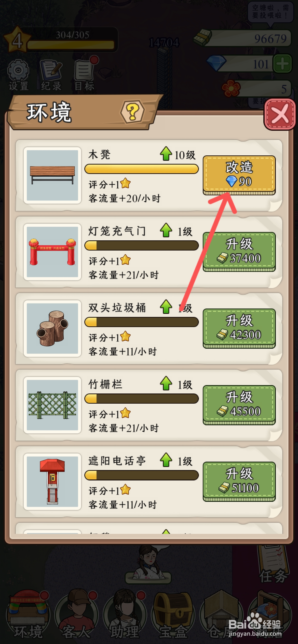298x644 pixels.
Task: Add diamonds with green plus button
Action: (282, 64)
